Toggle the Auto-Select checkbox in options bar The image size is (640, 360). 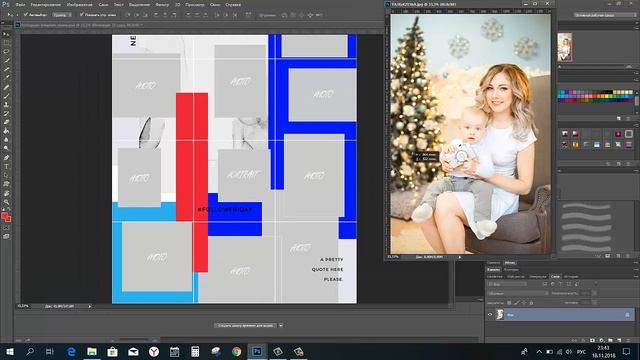(26, 15)
